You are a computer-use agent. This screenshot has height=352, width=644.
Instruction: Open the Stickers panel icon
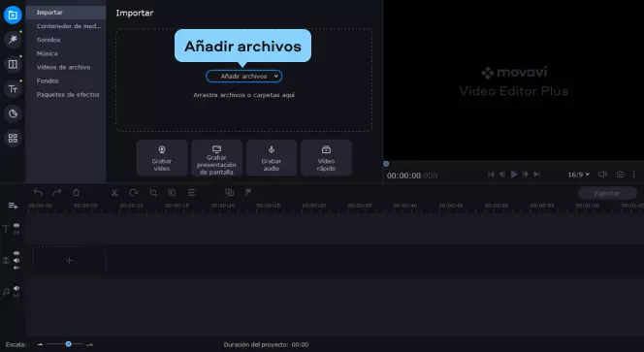coord(13,113)
